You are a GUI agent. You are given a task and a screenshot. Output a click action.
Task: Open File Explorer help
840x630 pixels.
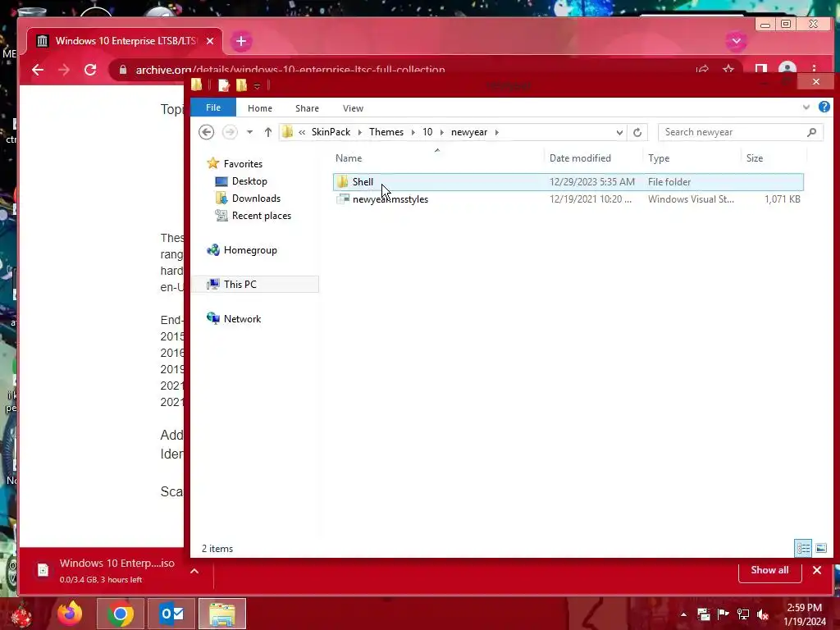tap(824, 107)
